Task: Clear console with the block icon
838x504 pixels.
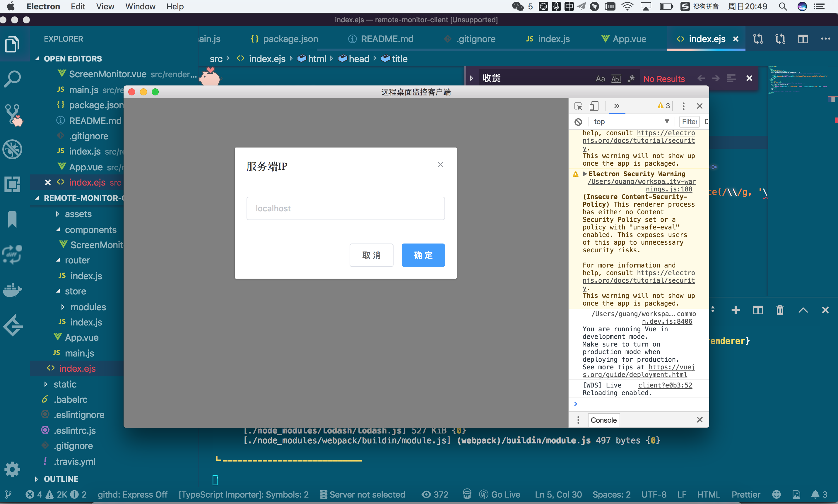Action: tap(578, 122)
